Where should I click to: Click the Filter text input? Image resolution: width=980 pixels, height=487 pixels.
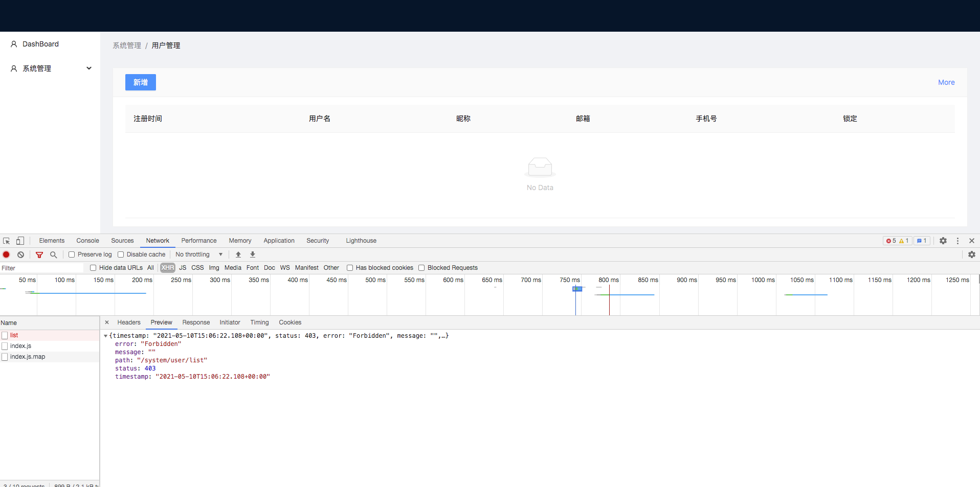42,268
